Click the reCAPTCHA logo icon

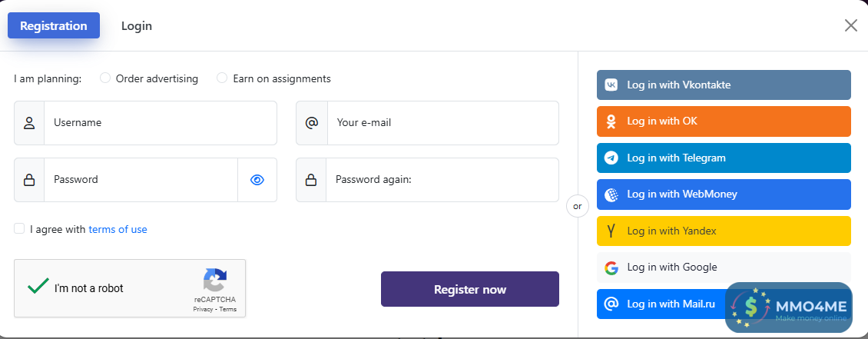click(215, 280)
